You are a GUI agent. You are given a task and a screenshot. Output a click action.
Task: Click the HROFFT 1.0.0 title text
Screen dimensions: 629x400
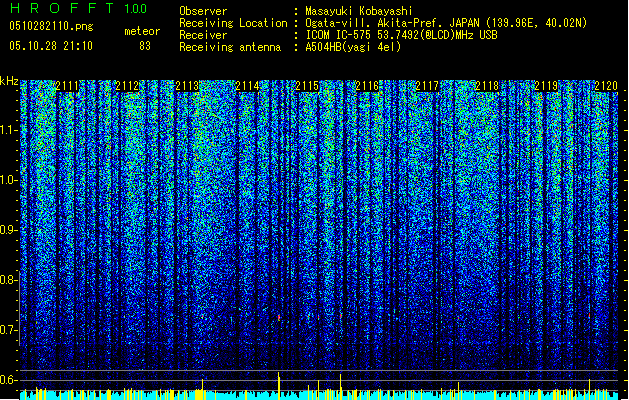pos(79,8)
